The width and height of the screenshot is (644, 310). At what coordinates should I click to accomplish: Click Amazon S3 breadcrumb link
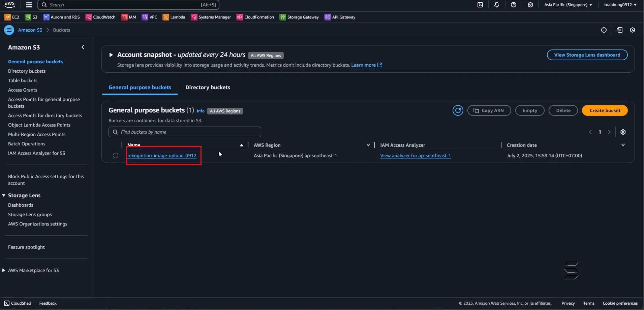click(x=30, y=30)
